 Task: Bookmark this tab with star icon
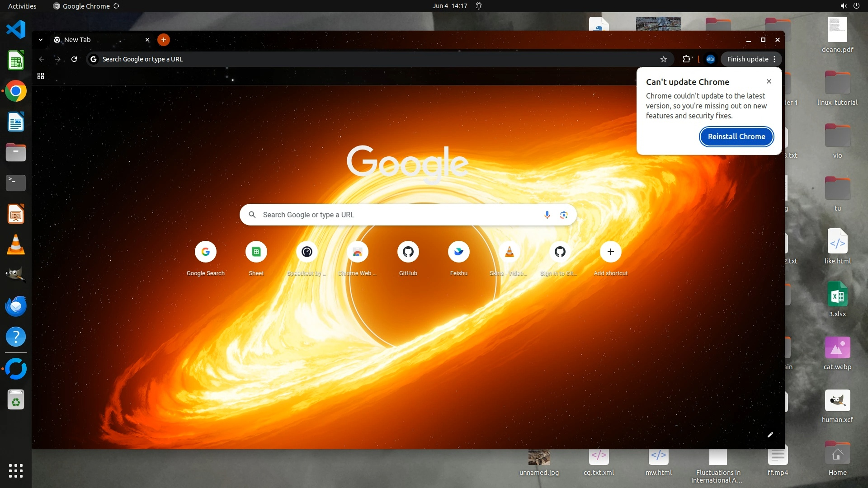[663, 59]
